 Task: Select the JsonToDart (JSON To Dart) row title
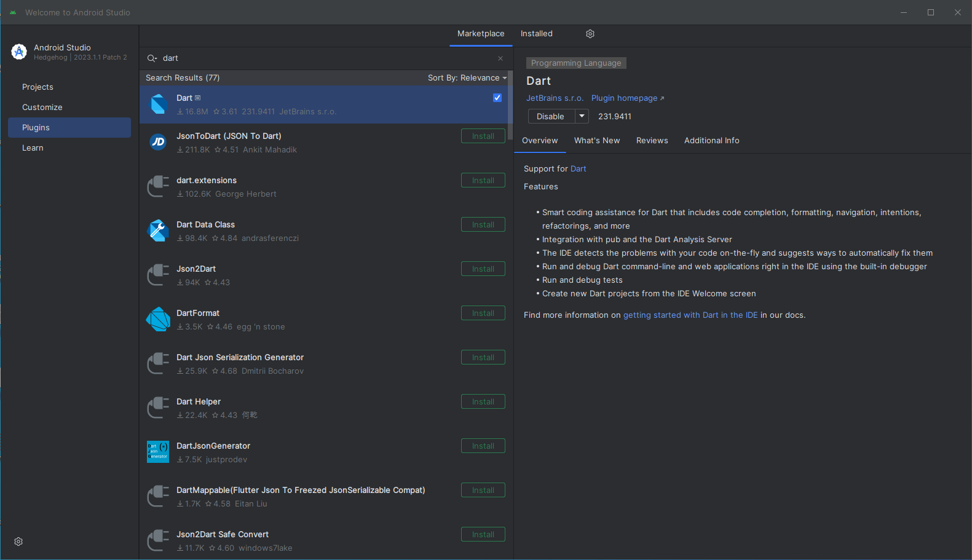point(229,136)
